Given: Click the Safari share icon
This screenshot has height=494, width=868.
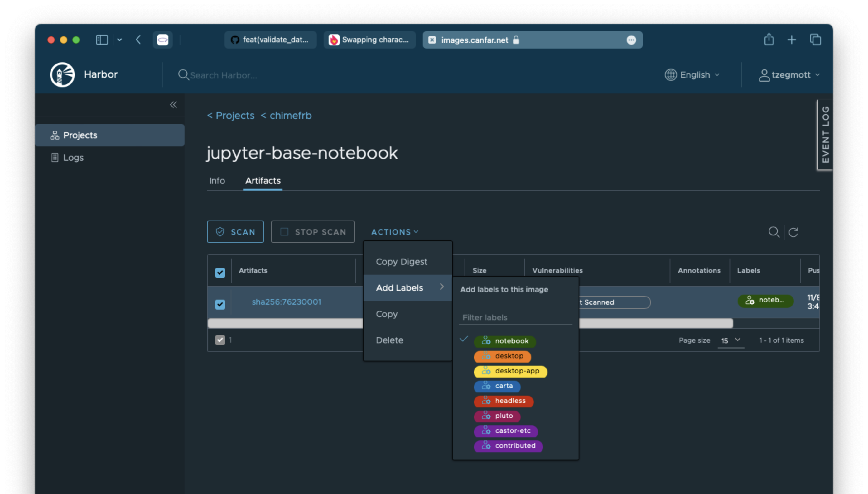Looking at the screenshot, I should coord(769,40).
